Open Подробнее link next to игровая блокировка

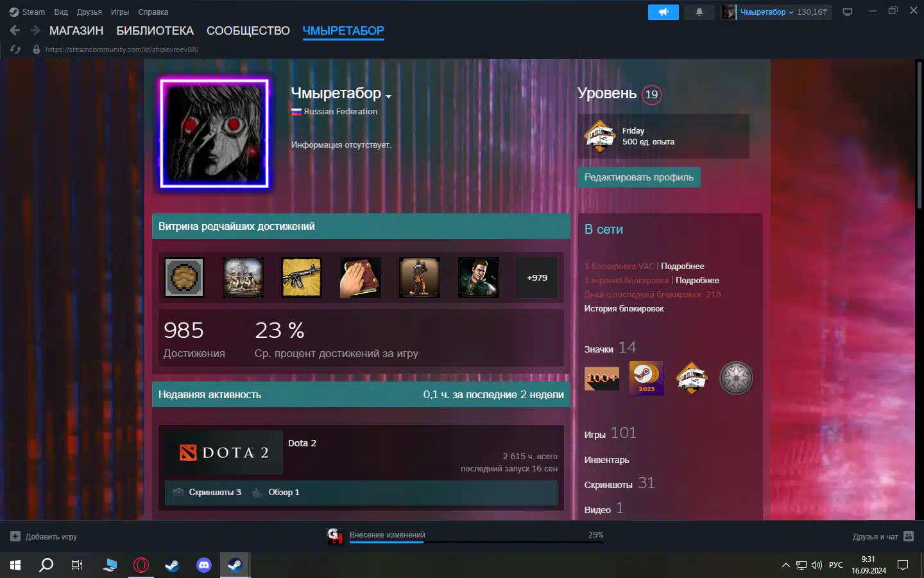(x=697, y=280)
